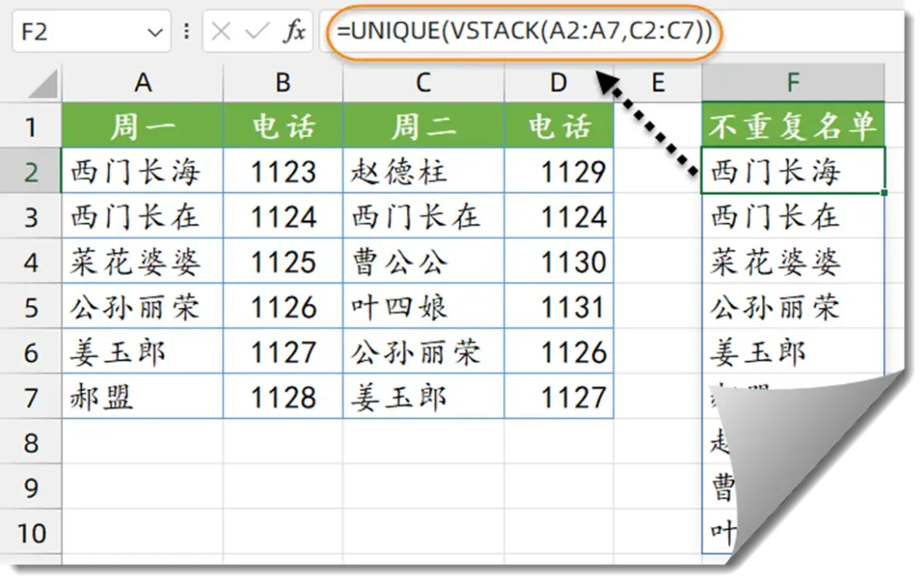This screenshot has width=924, height=584.
Task: Select cell A4 菜花婆婆
Action: pos(143,262)
